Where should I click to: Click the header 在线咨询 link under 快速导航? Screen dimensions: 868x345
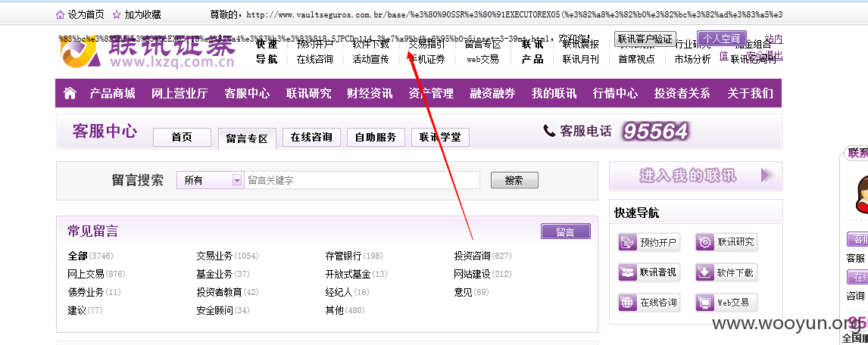pos(314,59)
